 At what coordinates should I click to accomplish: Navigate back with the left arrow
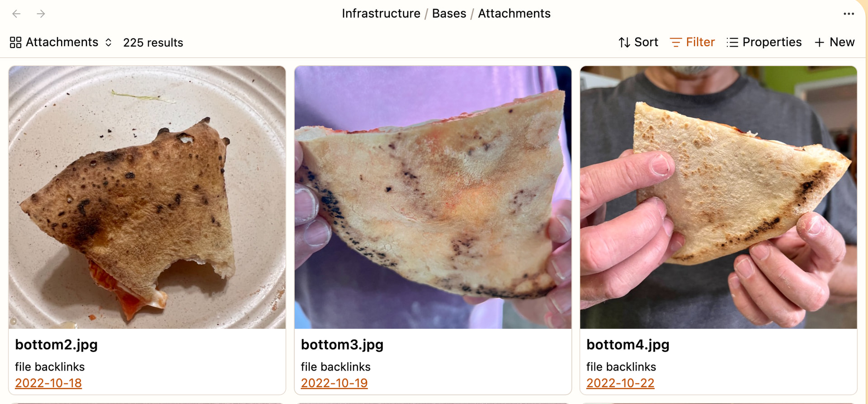16,14
